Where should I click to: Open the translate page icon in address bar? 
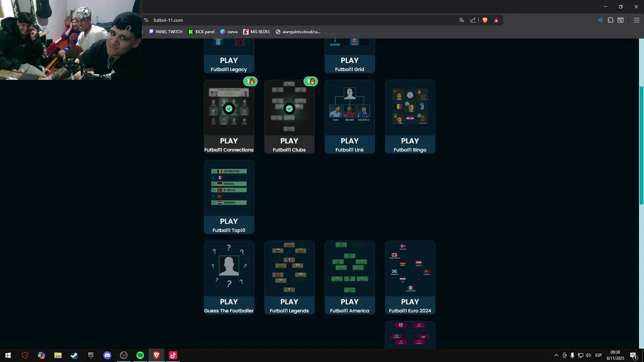tap(461, 20)
